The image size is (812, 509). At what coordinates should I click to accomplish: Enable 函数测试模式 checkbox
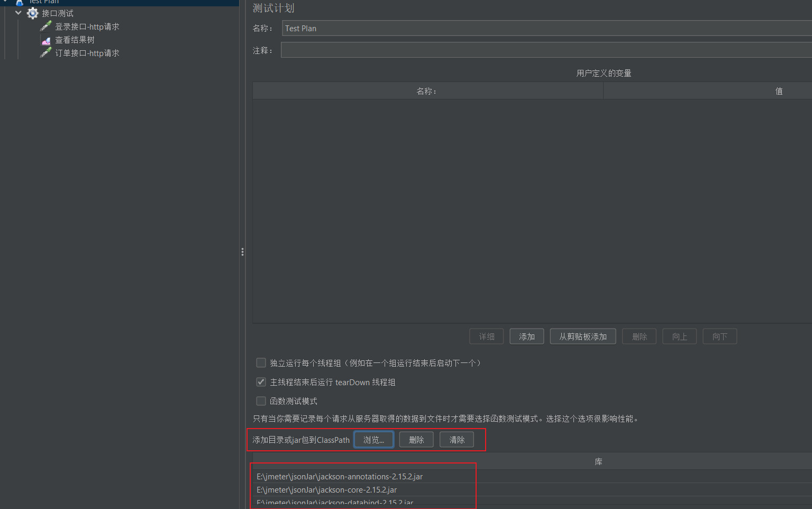click(261, 401)
